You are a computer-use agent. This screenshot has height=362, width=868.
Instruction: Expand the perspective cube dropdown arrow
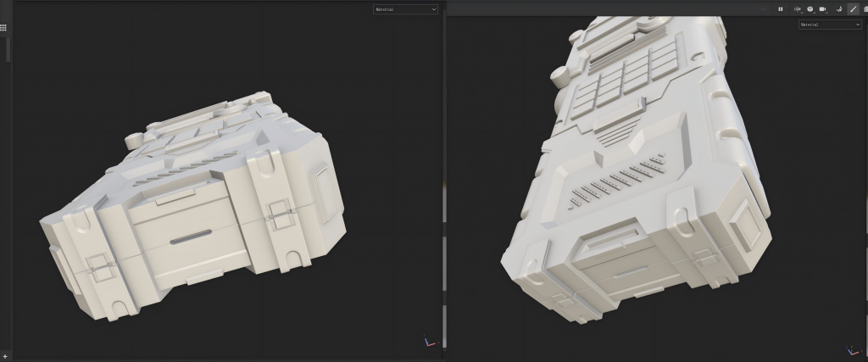click(815, 13)
